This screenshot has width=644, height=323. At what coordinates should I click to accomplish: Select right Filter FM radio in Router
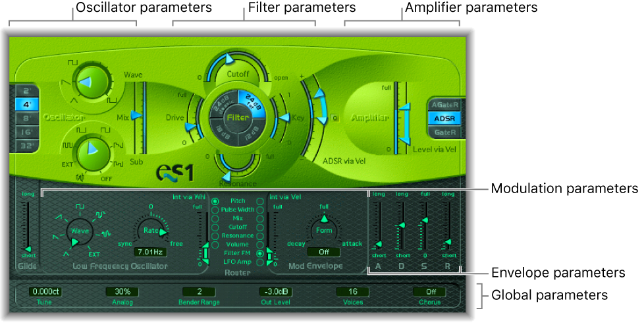pos(260,253)
